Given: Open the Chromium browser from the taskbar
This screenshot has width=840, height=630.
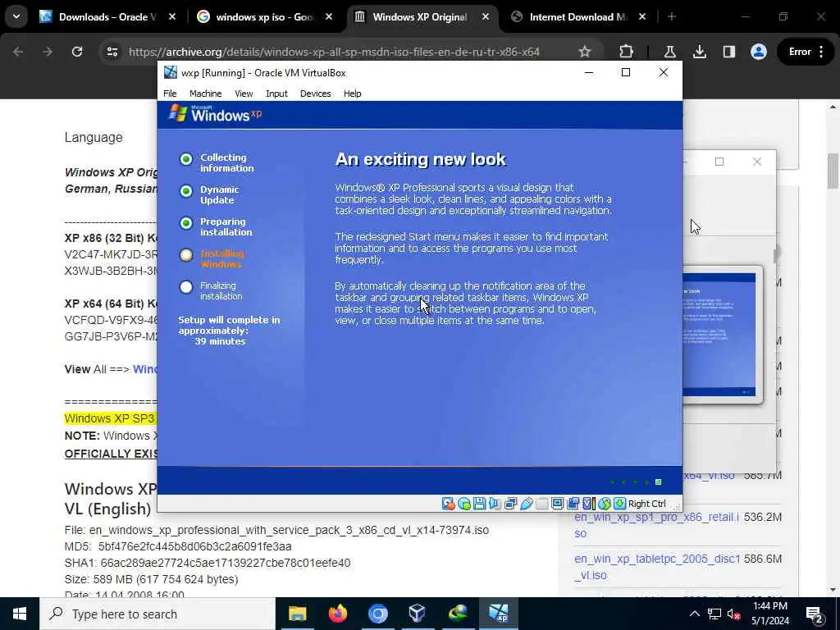Looking at the screenshot, I should point(377,614).
